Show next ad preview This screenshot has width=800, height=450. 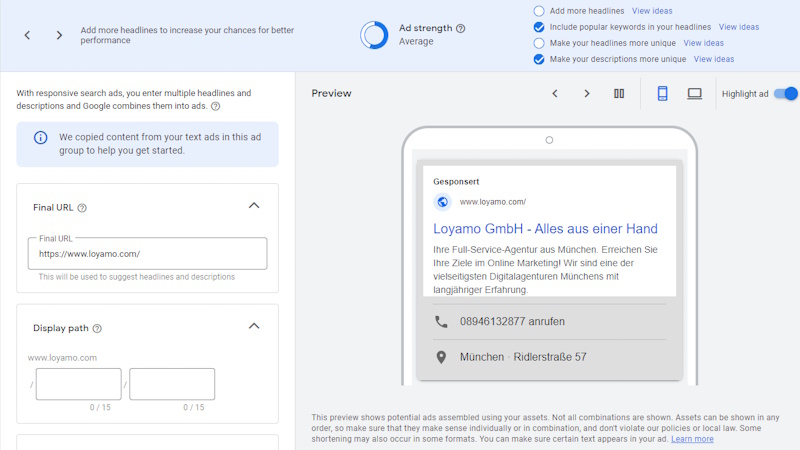pyautogui.click(x=587, y=93)
